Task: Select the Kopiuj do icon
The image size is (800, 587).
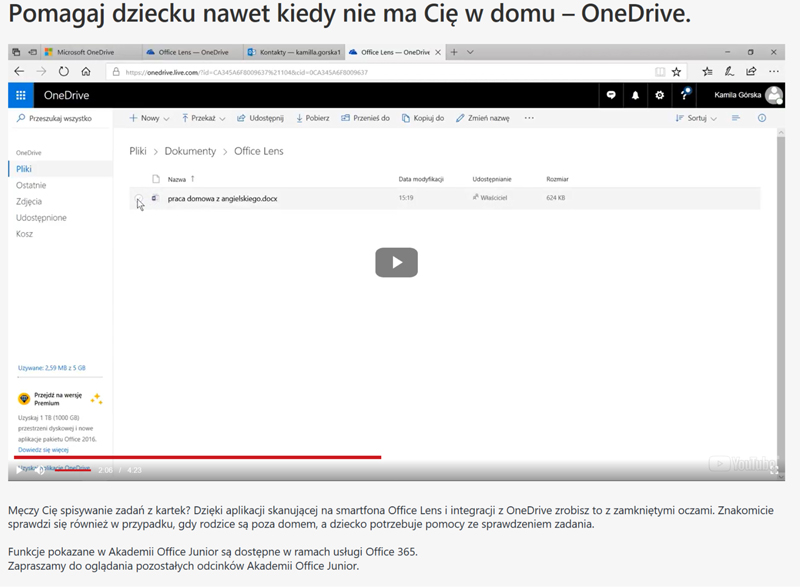Action: click(x=406, y=117)
